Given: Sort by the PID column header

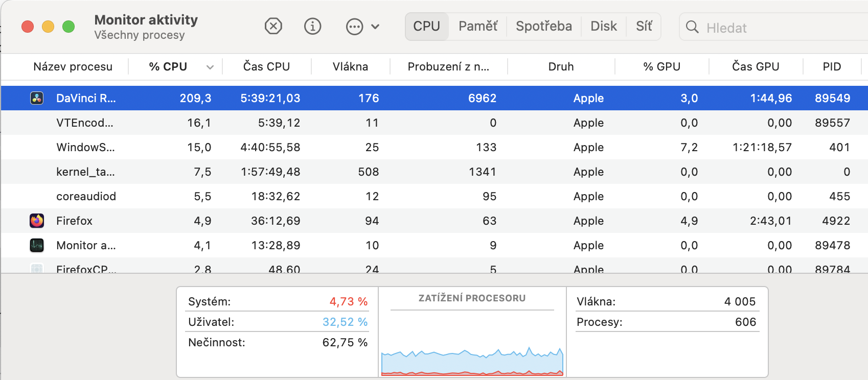Looking at the screenshot, I should (832, 66).
